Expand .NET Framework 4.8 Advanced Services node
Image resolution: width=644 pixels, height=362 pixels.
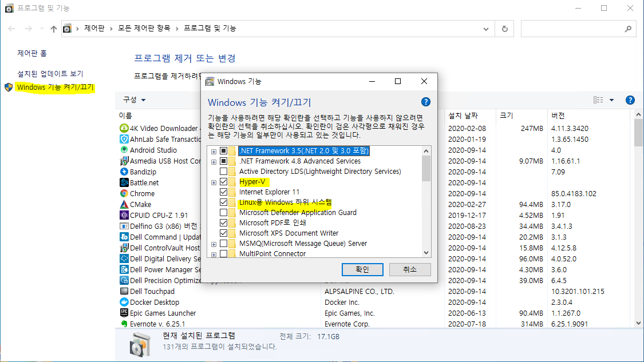click(x=214, y=162)
